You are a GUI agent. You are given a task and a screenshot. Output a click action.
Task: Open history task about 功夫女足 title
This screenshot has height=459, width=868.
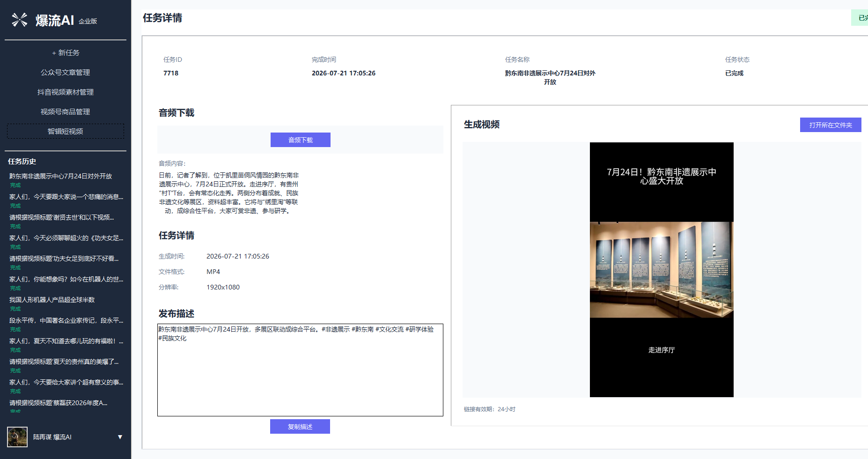tap(64, 259)
